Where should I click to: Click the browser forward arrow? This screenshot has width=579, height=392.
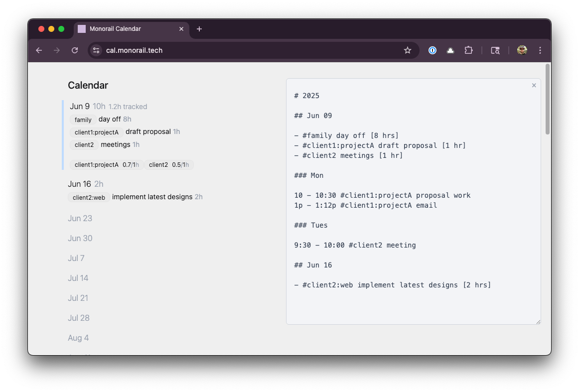56,50
